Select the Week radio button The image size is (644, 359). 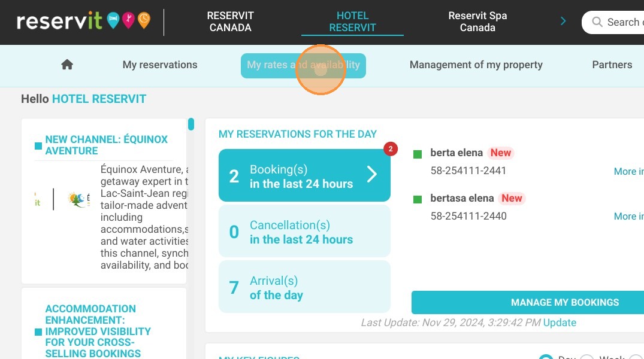pyautogui.click(x=586, y=357)
